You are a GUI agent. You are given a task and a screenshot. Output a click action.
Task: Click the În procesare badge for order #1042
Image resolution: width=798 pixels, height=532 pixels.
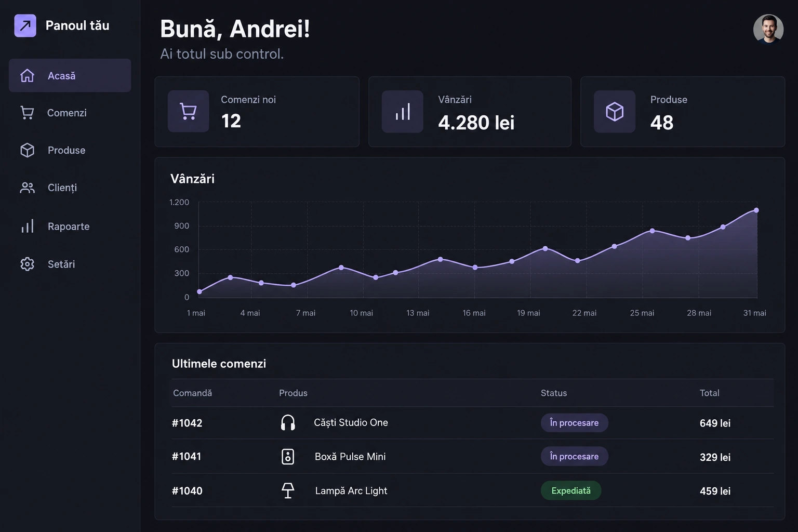point(574,423)
